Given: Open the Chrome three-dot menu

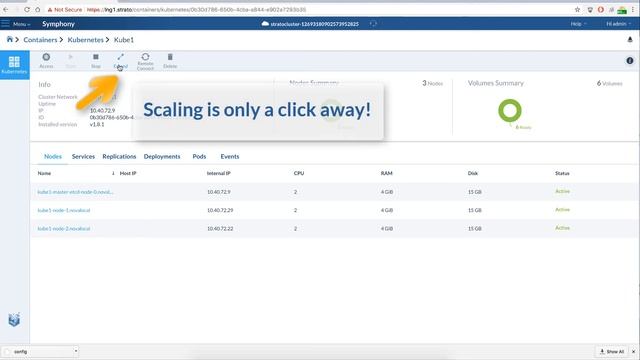Looking at the screenshot, I should 633,9.
